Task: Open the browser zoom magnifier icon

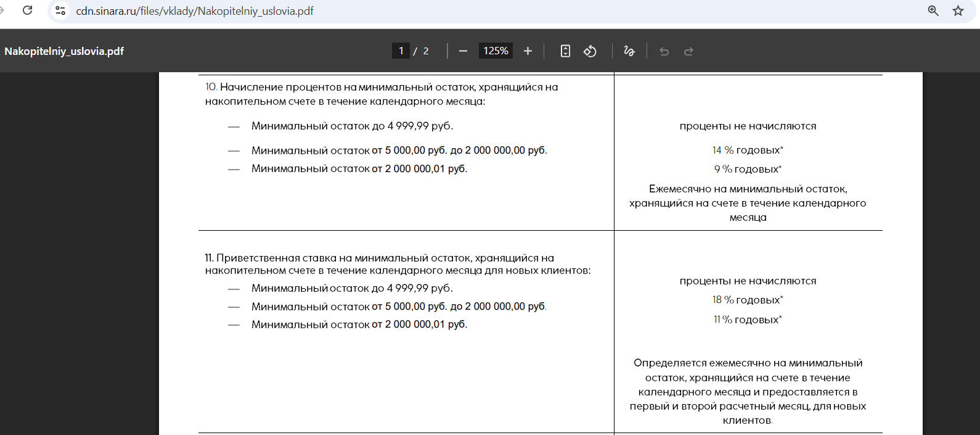Action: [x=933, y=10]
